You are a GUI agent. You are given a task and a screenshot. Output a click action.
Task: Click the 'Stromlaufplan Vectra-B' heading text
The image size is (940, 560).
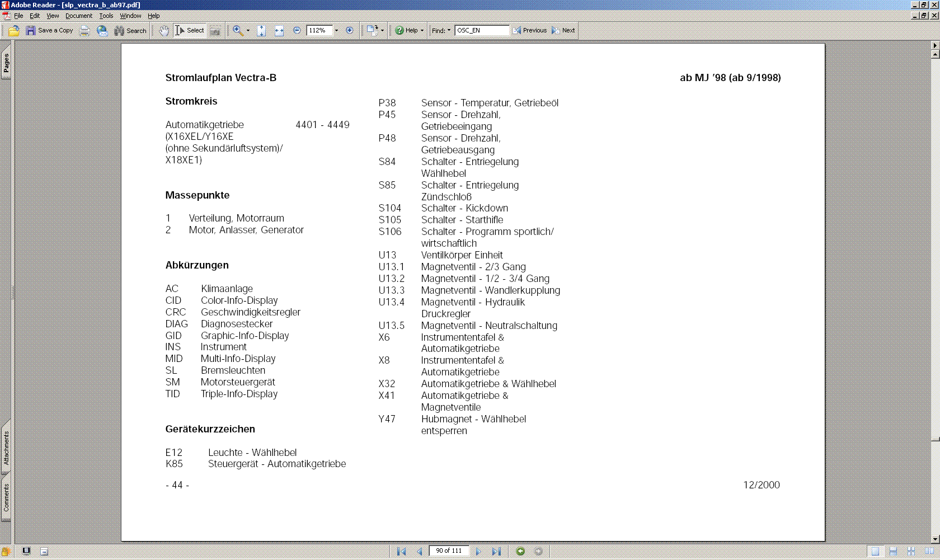click(221, 78)
